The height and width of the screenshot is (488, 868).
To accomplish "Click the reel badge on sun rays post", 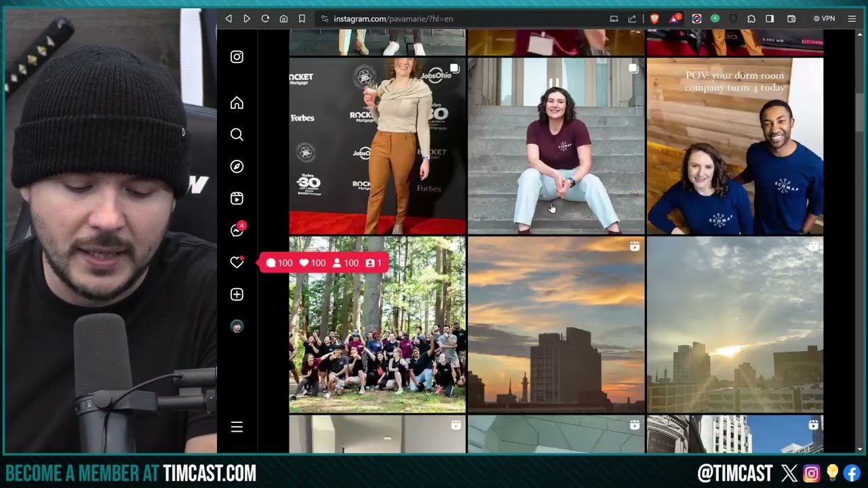I will tap(813, 247).
